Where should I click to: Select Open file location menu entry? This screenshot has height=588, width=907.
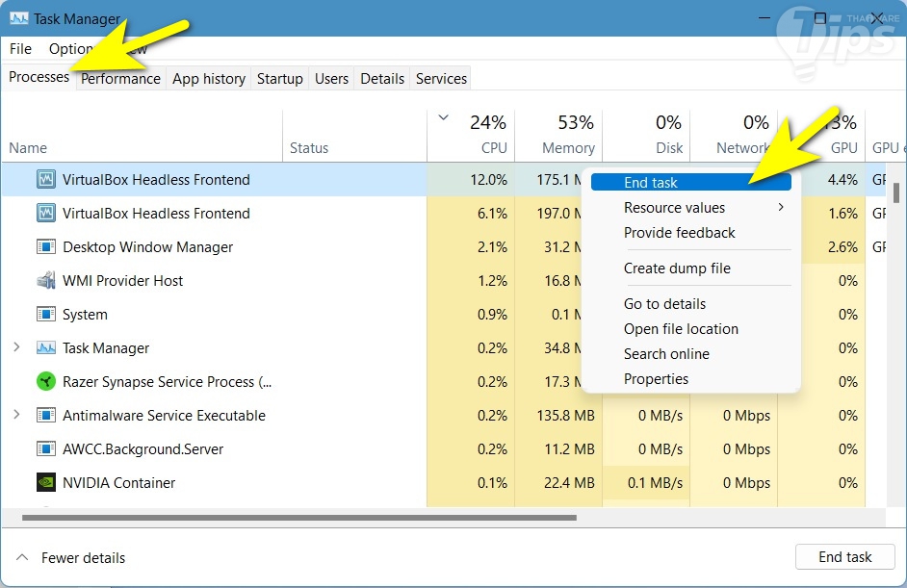pos(681,329)
